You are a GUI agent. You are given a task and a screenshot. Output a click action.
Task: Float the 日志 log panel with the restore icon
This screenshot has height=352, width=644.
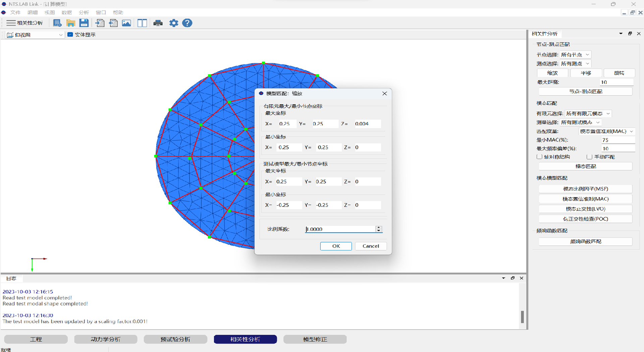(x=513, y=278)
